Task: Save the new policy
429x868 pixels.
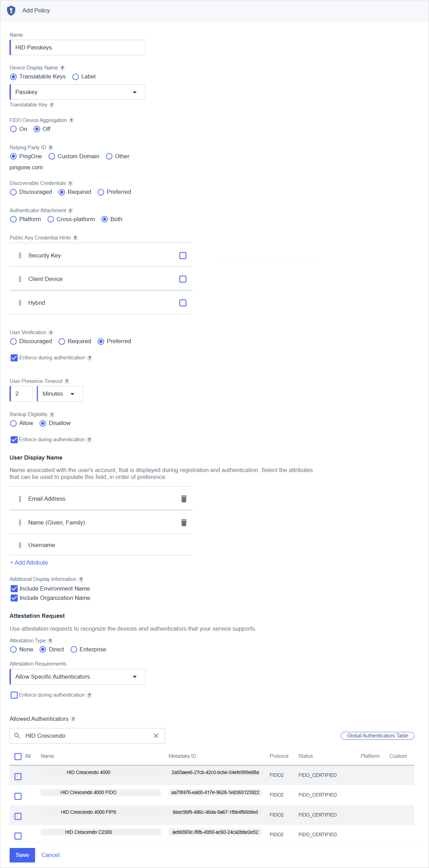Action: [22, 855]
